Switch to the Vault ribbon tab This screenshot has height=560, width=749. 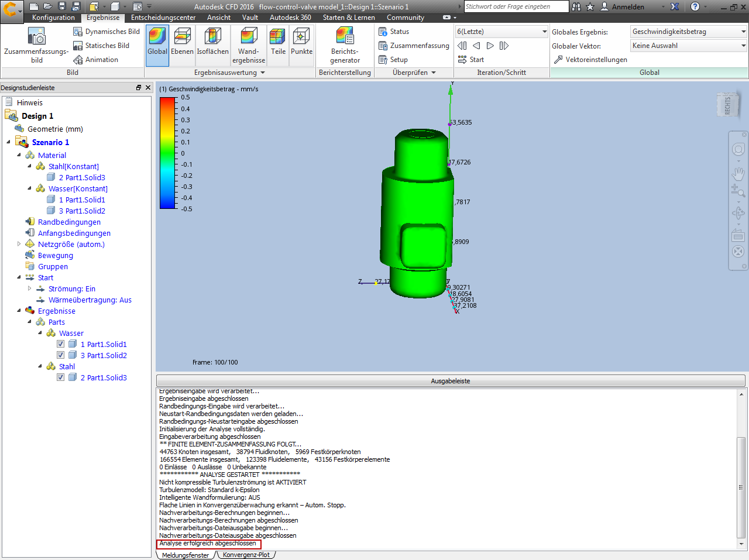pos(250,18)
